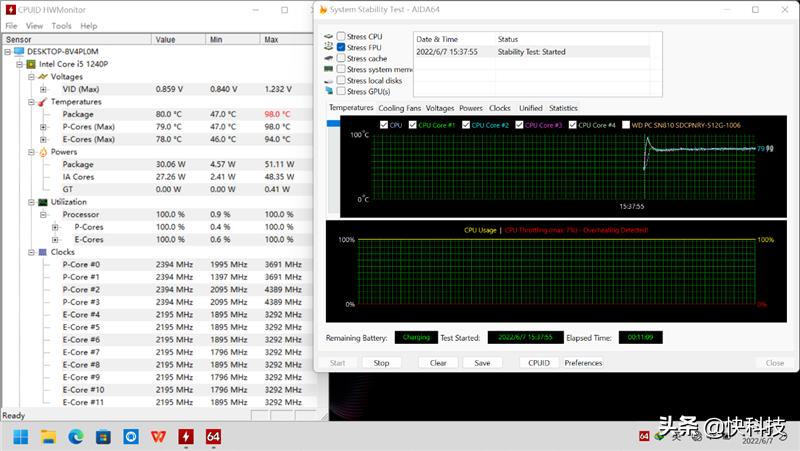Image resolution: width=800 pixels, height=451 pixels.
Task: Toggle CPU graph line checkbox
Action: tap(384, 125)
